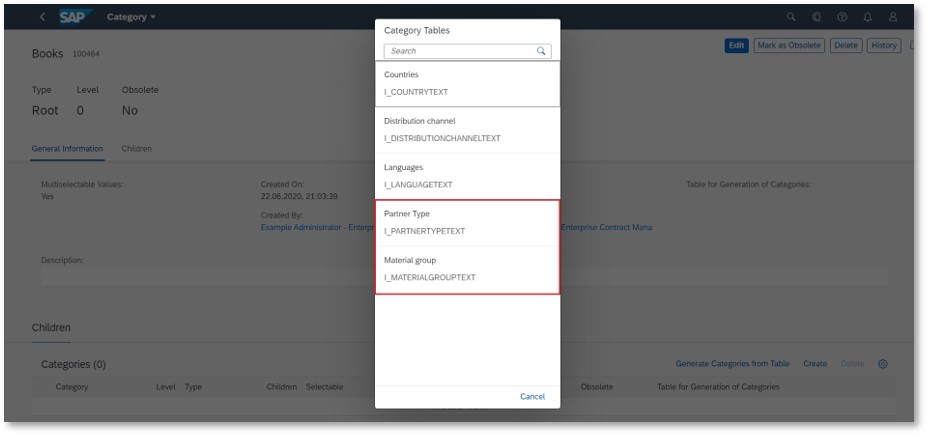Click the search magnifier in the header
Image resolution: width=927 pixels, height=435 pixels.
[790, 17]
